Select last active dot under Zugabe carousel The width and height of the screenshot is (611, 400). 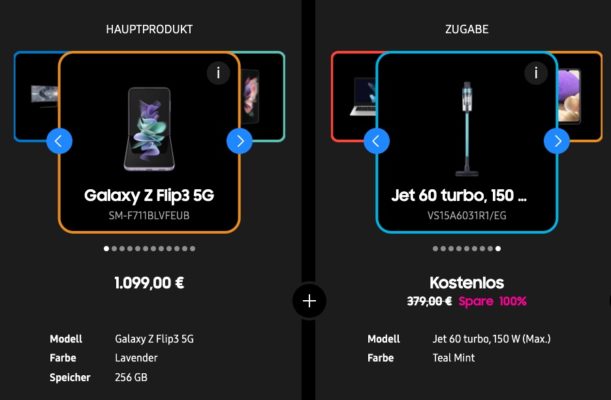[x=498, y=248]
